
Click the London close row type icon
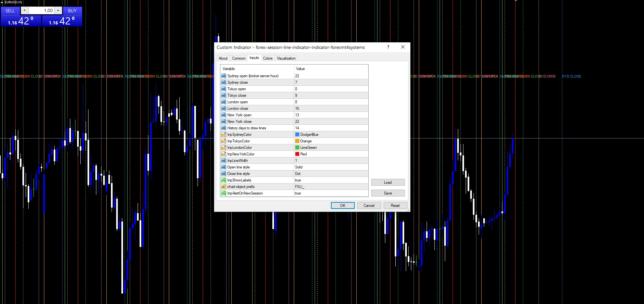click(223, 109)
